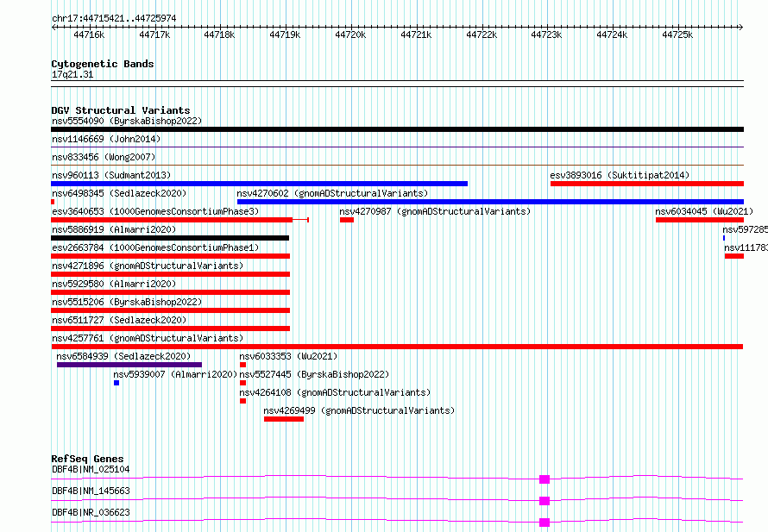Open nsv5886919 (Almarri2020) label

pyautogui.click(x=114, y=229)
